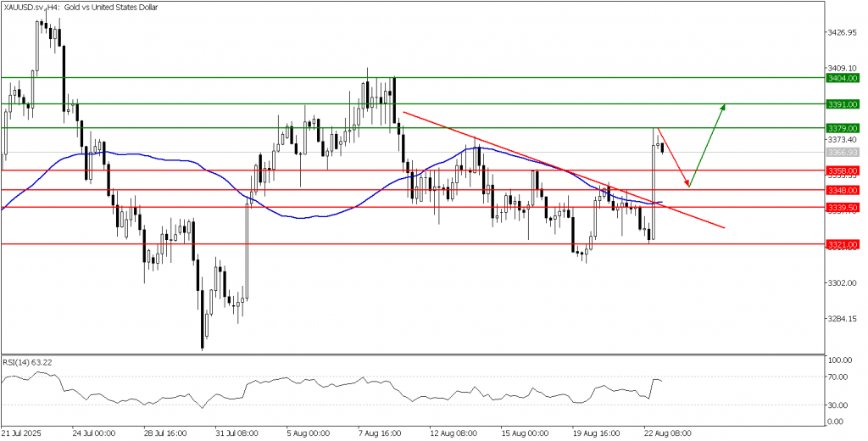868x441 pixels.
Task: Select the 3339.50 red price level label
Action: [843, 207]
